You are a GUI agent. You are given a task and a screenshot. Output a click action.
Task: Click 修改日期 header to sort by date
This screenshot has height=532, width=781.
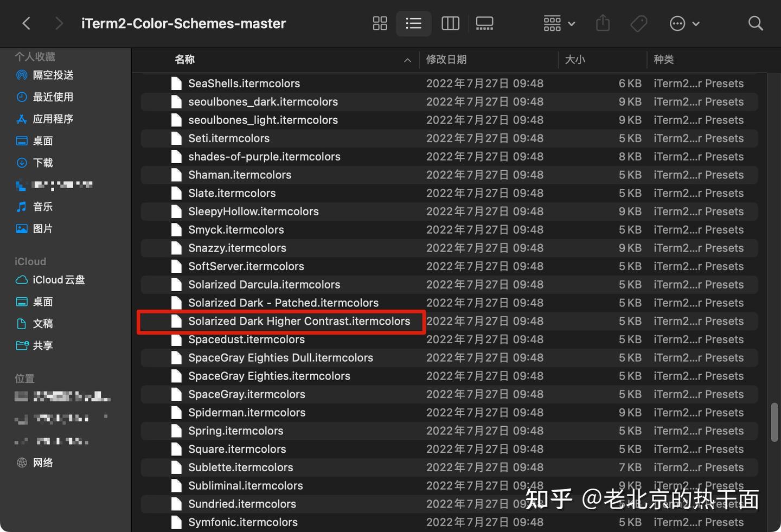pyautogui.click(x=446, y=60)
